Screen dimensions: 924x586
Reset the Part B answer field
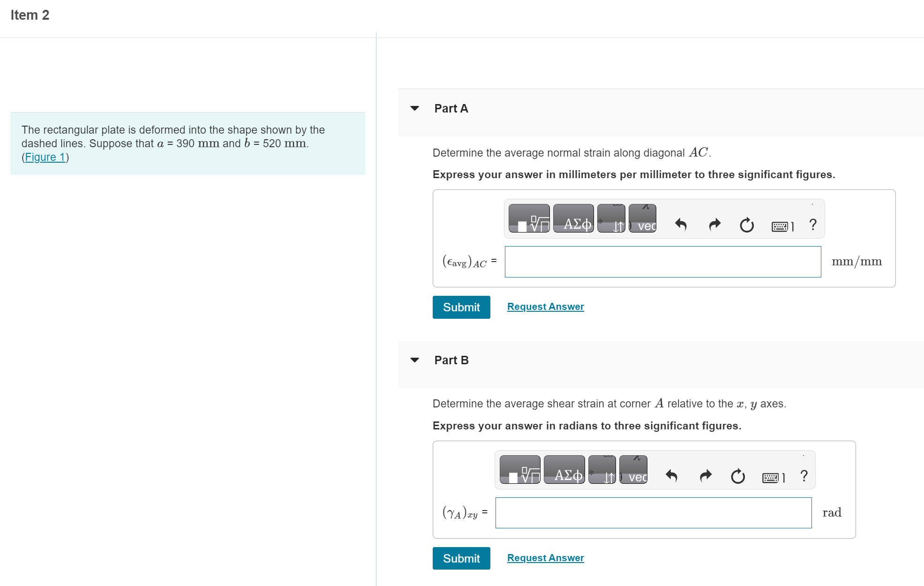click(737, 476)
